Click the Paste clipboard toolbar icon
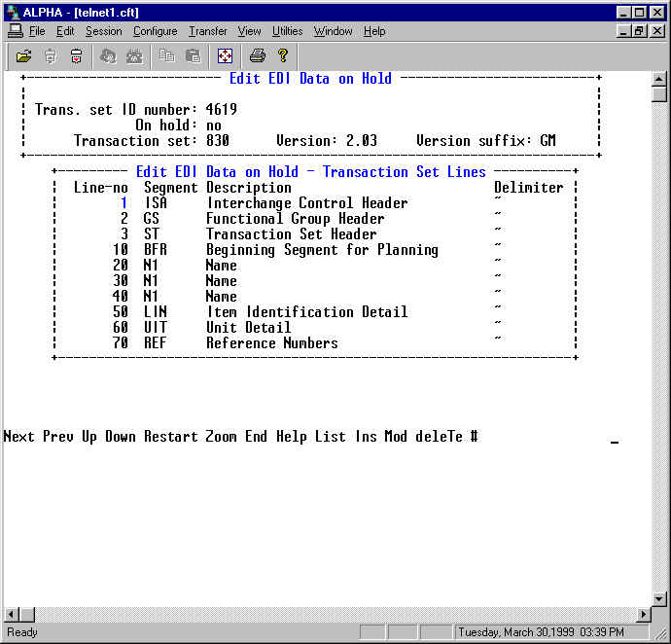This screenshot has width=671, height=644. point(193,56)
